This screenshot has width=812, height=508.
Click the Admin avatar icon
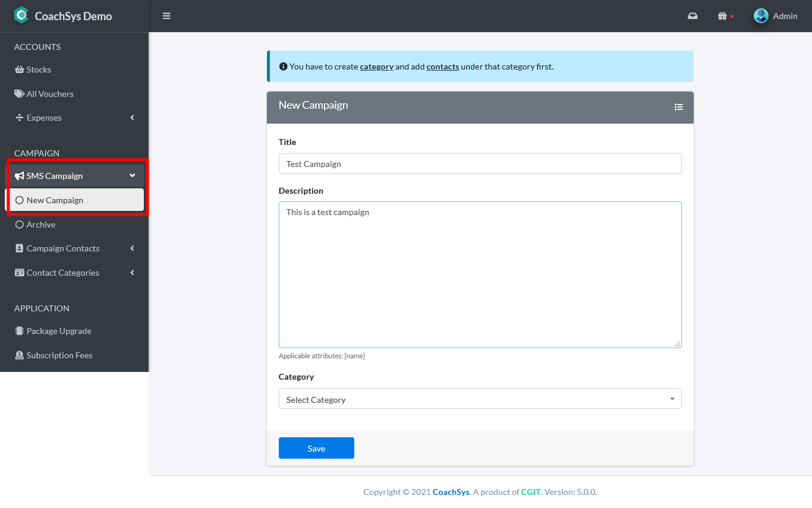pos(761,16)
